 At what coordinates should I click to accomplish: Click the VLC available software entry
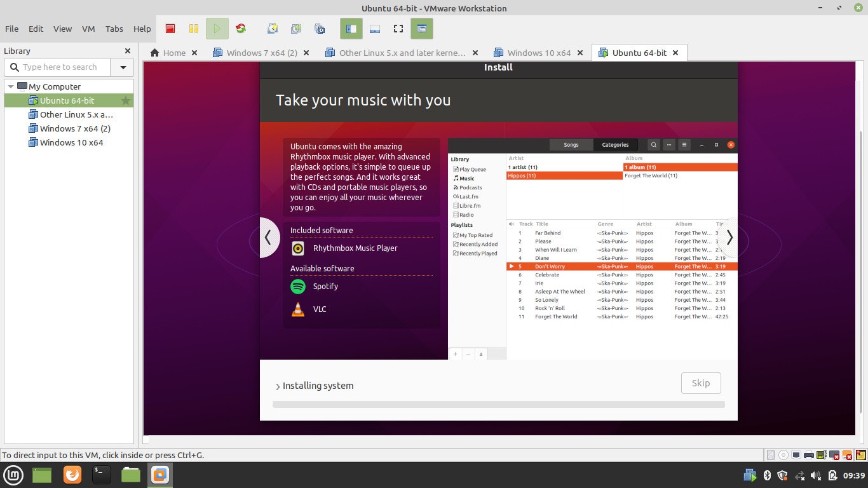pyautogui.click(x=308, y=309)
